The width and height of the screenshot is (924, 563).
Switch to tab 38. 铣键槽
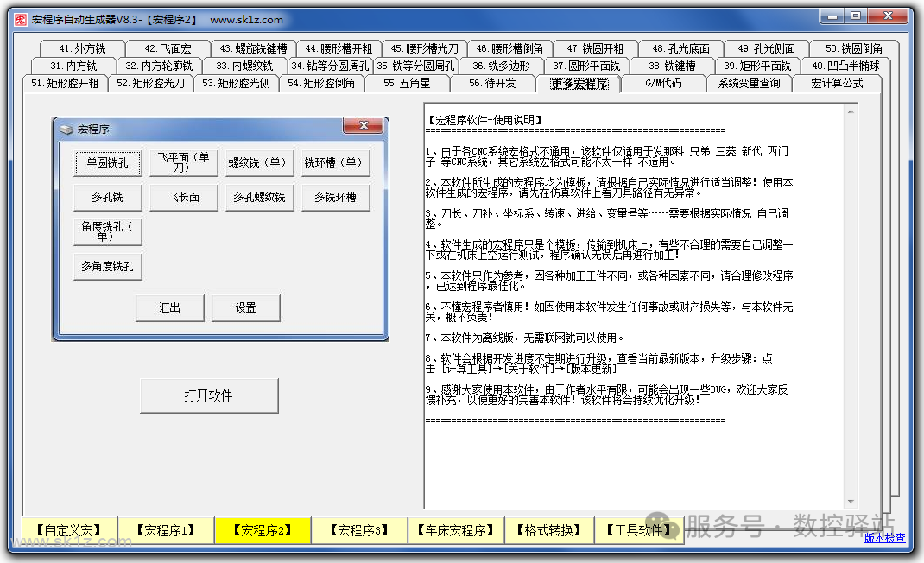tap(672, 66)
